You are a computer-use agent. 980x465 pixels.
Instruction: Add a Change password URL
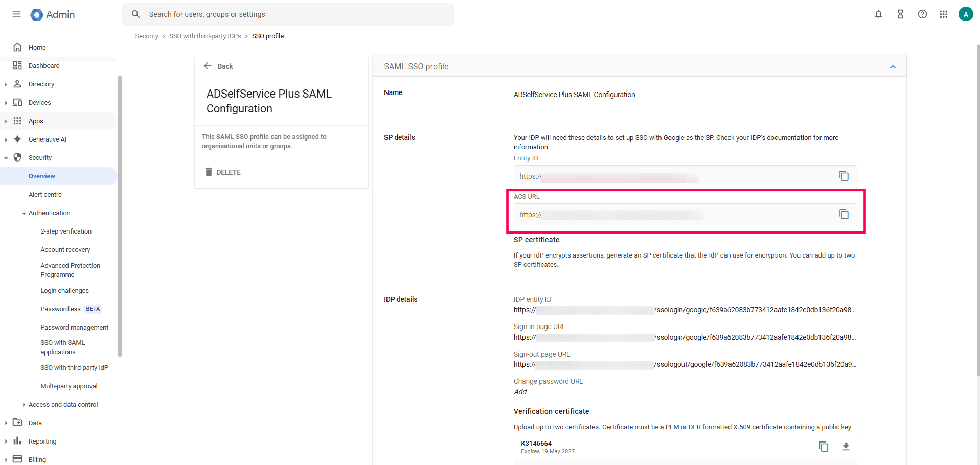pos(520,392)
